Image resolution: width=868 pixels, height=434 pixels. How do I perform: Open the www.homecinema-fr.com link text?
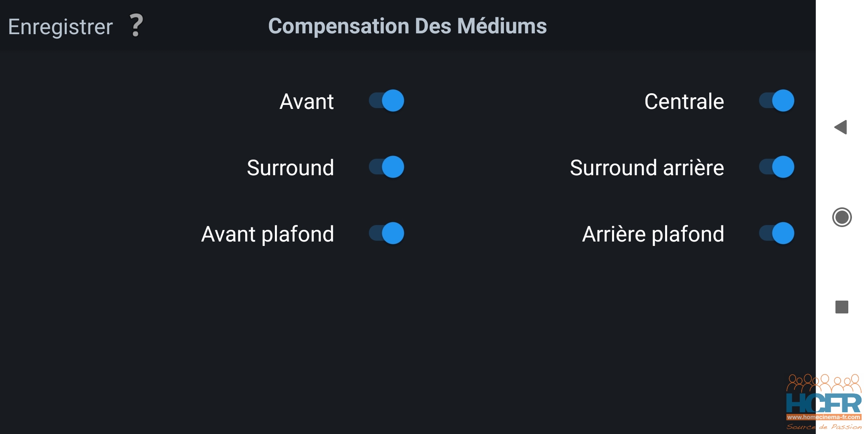tap(824, 417)
